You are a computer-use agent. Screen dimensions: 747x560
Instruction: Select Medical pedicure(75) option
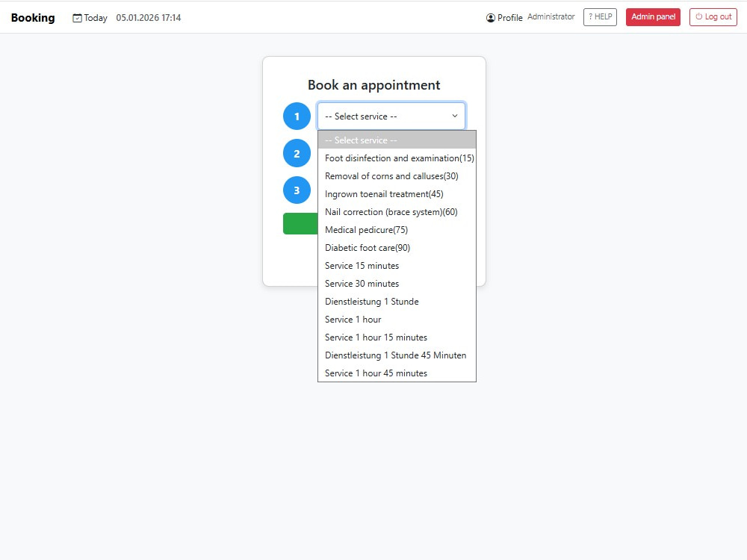click(x=397, y=230)
